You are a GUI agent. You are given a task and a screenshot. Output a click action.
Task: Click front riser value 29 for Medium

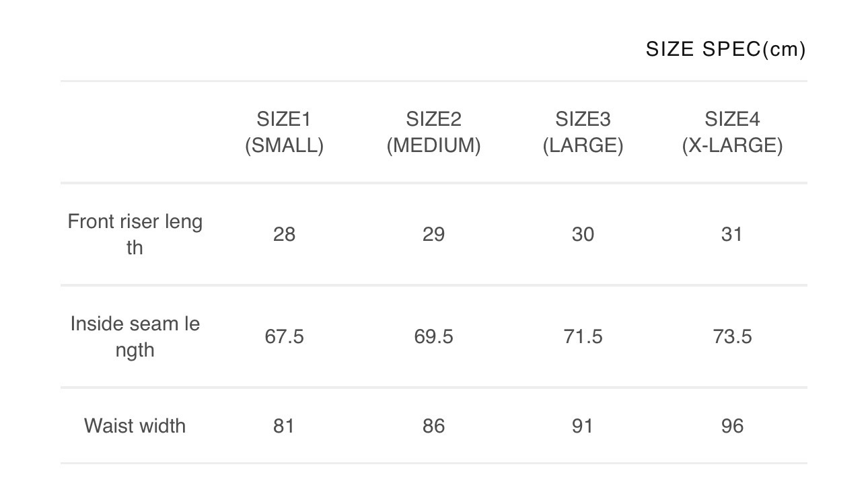click(x=433, y=234)
